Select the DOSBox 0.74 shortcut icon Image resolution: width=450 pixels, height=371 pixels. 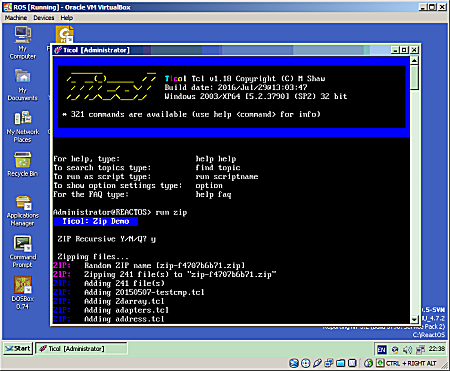23,285
